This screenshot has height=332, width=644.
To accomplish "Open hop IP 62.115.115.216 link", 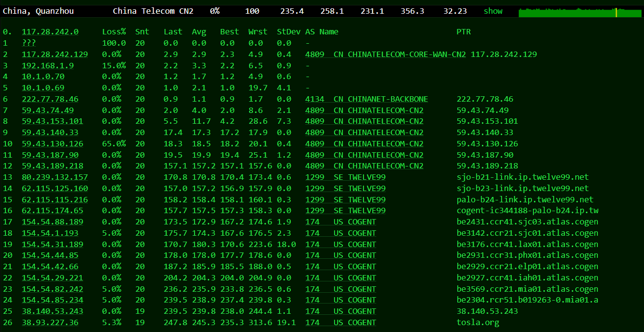I will pos(55,199).
